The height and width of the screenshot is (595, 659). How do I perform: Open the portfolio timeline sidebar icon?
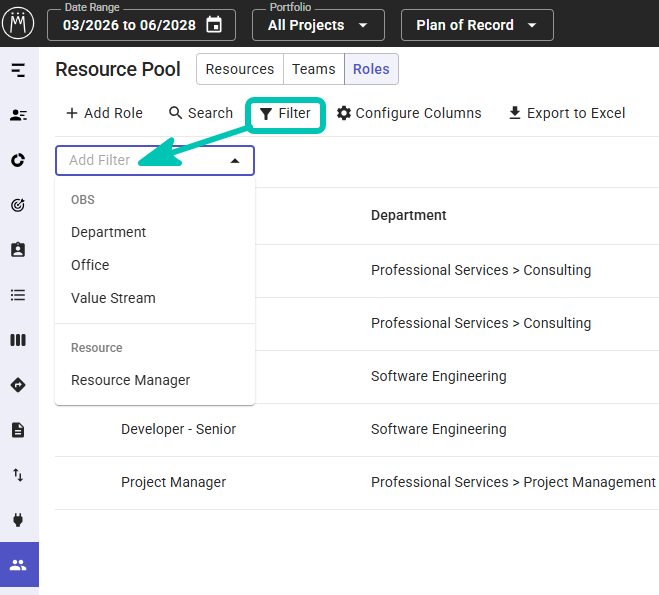tap(18, 70)
